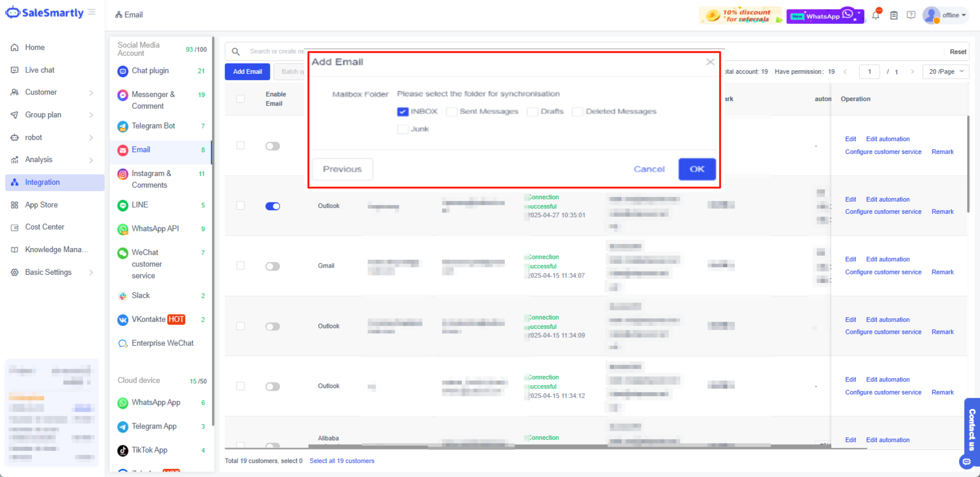
Task: Collapse sidebar with hamburger icon
Action: (x=92, y=12)
